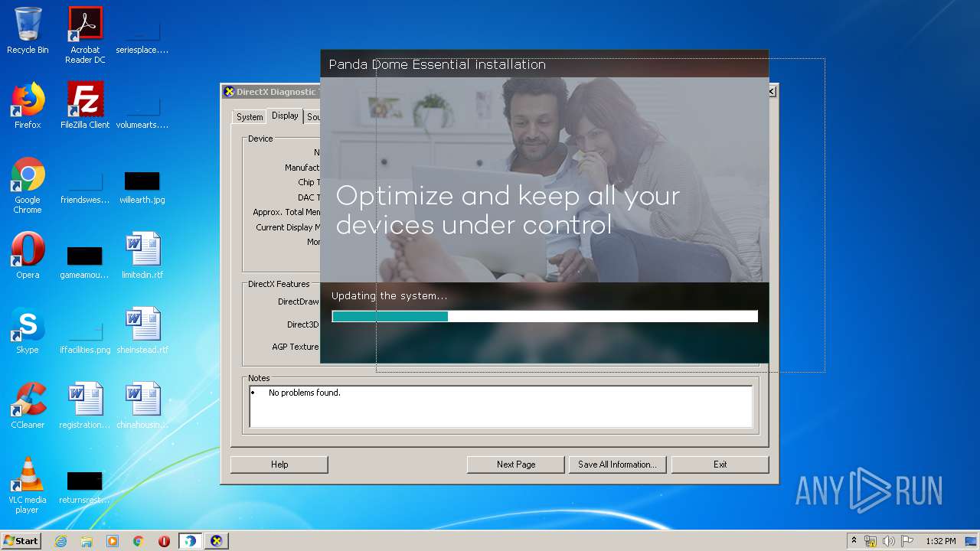Click the 'Updating the system...' status text
The height and width of the screenshot is (551, 980).
click(390, 295)
